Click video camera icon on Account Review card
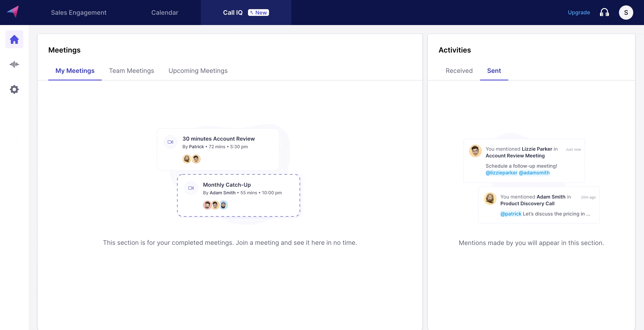The height and width of the screenshot is (330, 644). (170, 142)
